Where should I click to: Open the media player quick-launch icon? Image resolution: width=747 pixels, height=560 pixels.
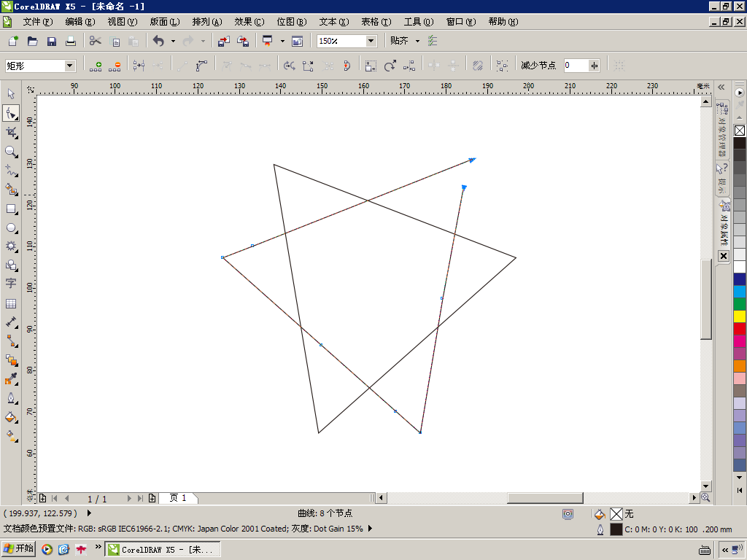[x=47, y=550]
